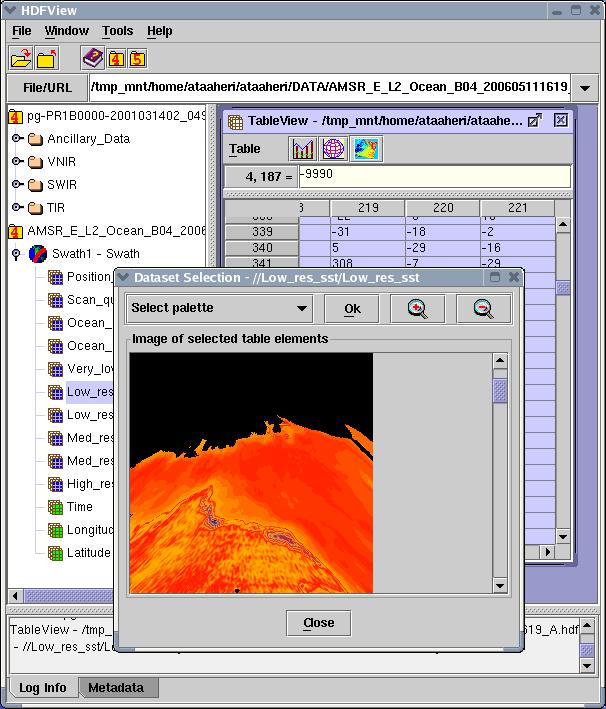Viewport: 606px width, 709px height.
Task: Click the line chart icon in TableView
Action: tap(303, 149)
